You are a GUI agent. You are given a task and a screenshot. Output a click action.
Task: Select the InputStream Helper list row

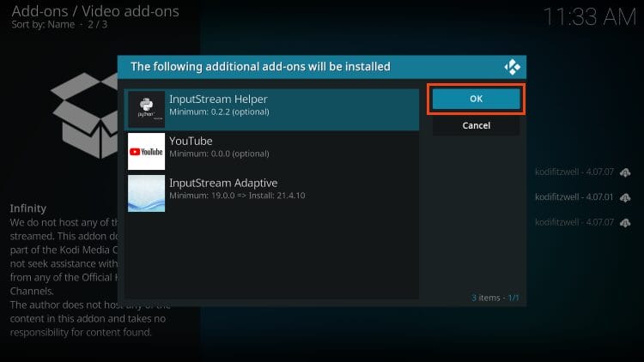(272, 110)
